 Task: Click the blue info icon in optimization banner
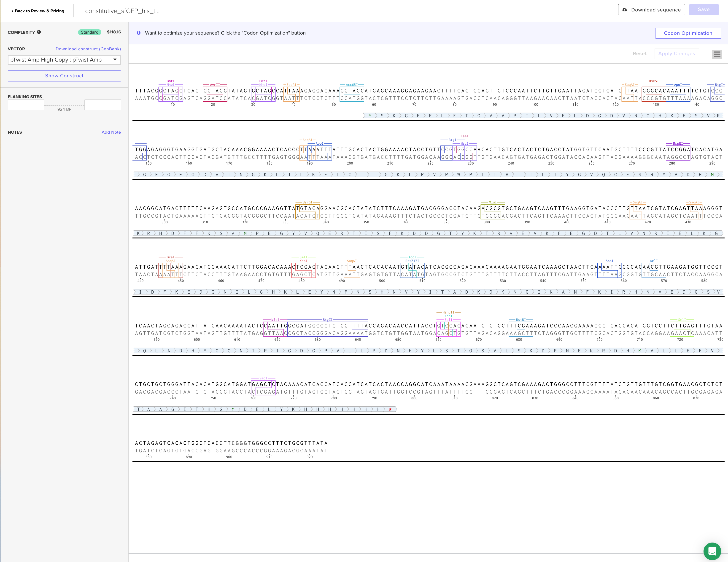[x=139, y=33]
